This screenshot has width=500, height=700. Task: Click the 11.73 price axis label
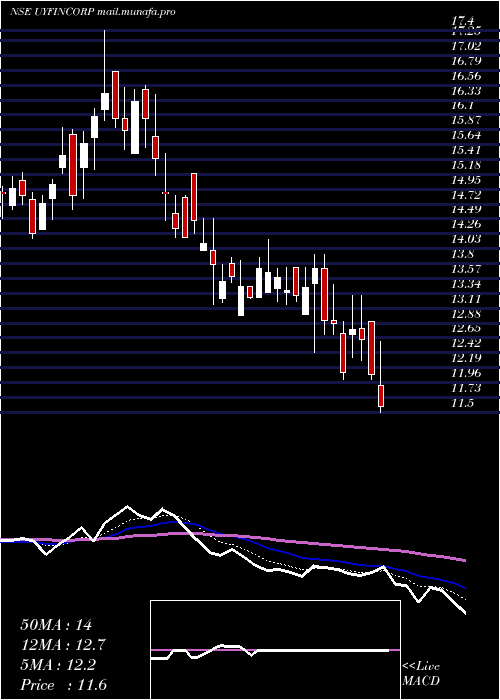click(x=466, y=388)
